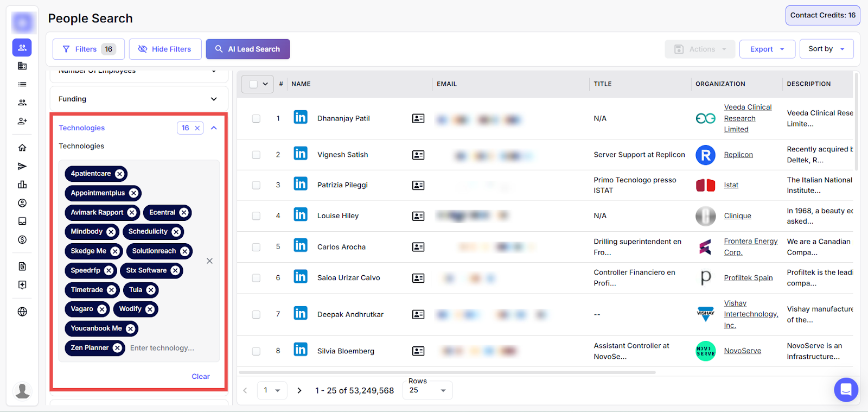The width and height of the screenshot is (868, 412).
Task: Remove the Zen Planner technology tag
Action: (117, 348)
